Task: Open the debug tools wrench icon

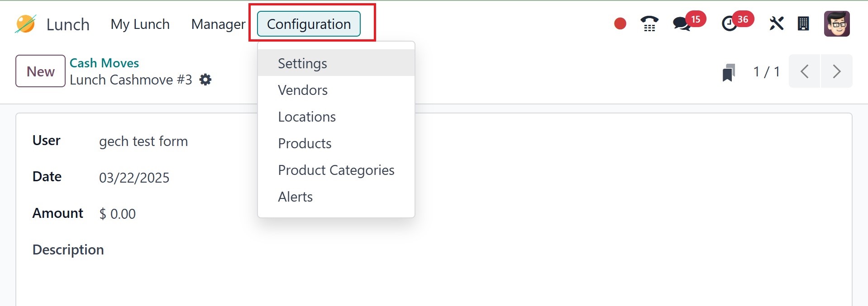Action: pos(776,24)
